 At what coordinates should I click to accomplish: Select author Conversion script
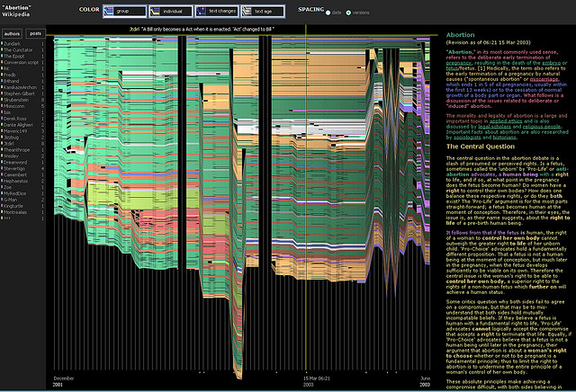(x=21, y=62)
